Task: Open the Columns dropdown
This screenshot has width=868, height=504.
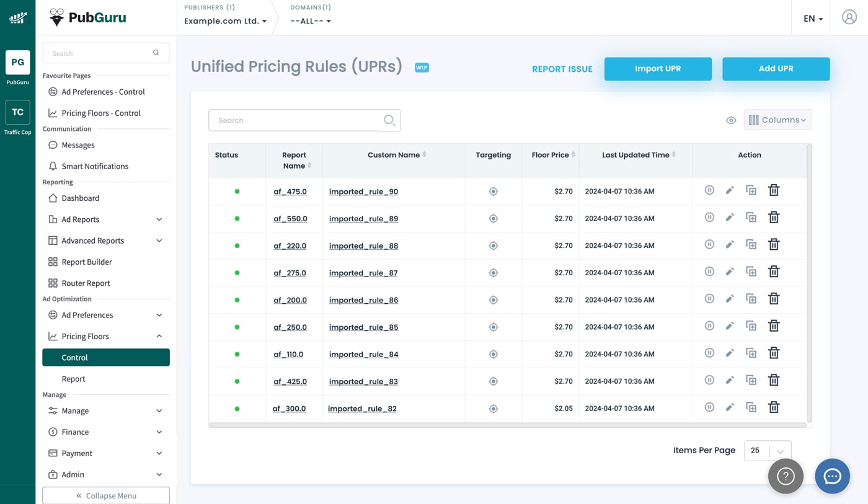Action: [x=777, y=120]
